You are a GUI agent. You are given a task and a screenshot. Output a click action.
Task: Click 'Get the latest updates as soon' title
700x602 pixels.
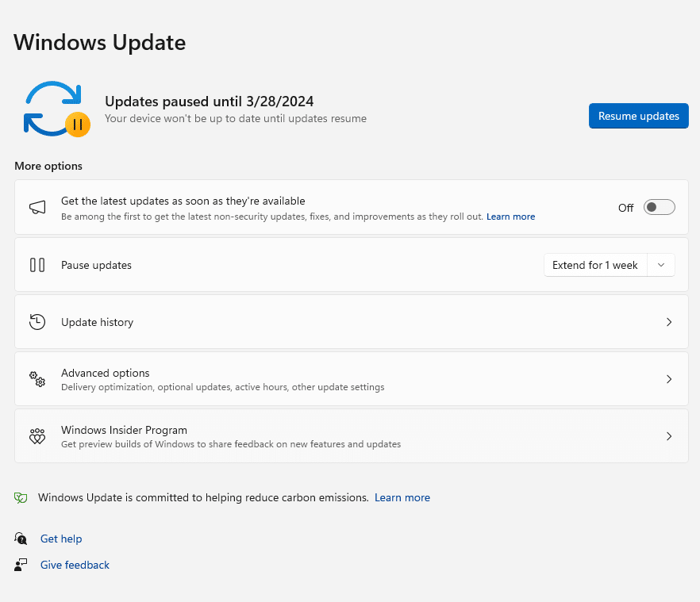click(183, 201)
